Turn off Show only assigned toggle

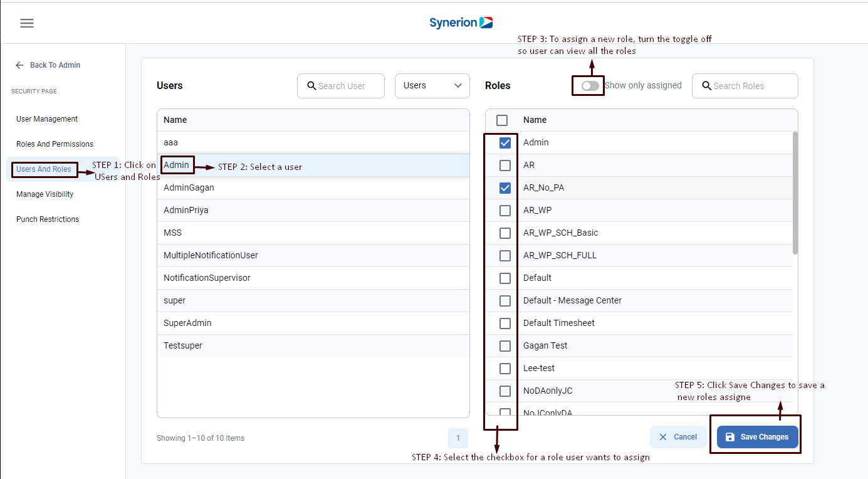pyautogui.click(x=590, y=86)
